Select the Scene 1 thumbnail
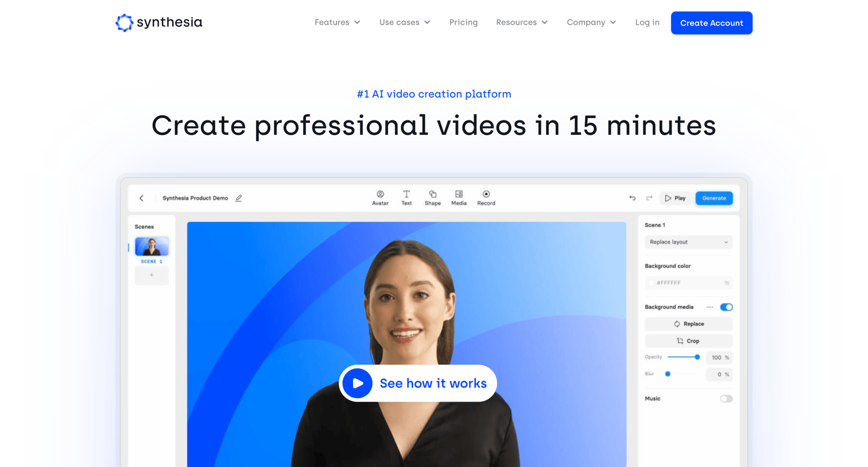868x467 pixels. pyautogui.click(x=152, y=247)
